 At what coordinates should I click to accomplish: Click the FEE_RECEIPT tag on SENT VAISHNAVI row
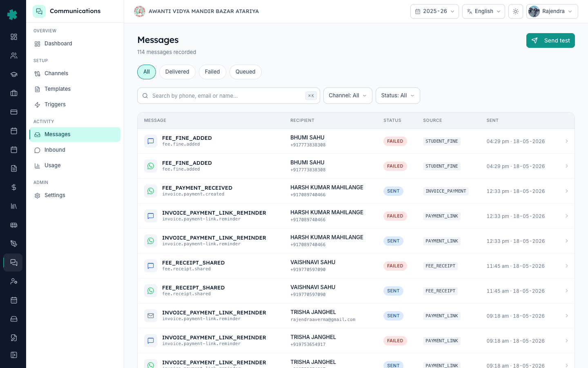[x=440, y=291]
